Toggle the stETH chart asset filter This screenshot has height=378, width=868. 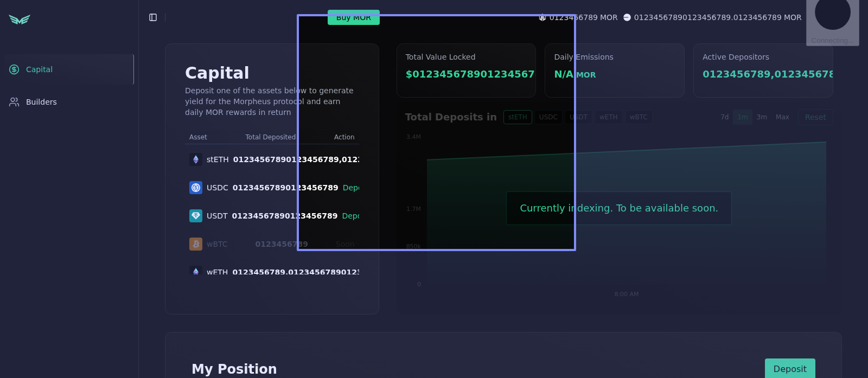coord(518,117)
